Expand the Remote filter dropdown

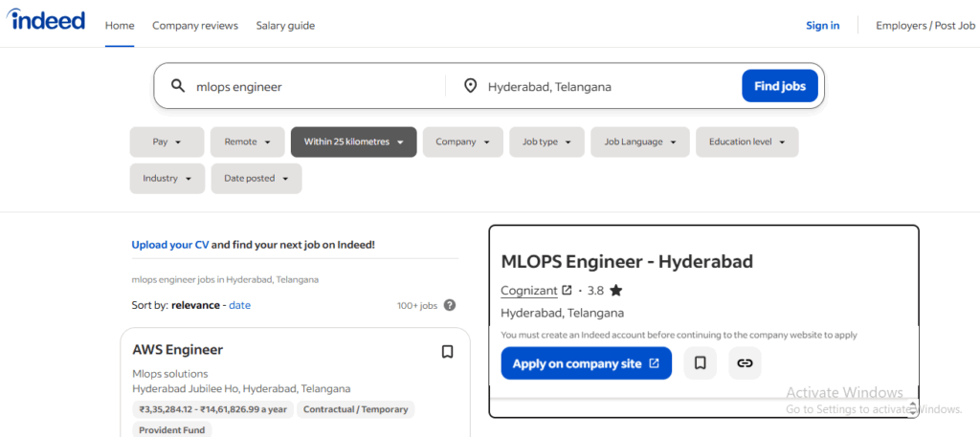[x=247, y=142]
